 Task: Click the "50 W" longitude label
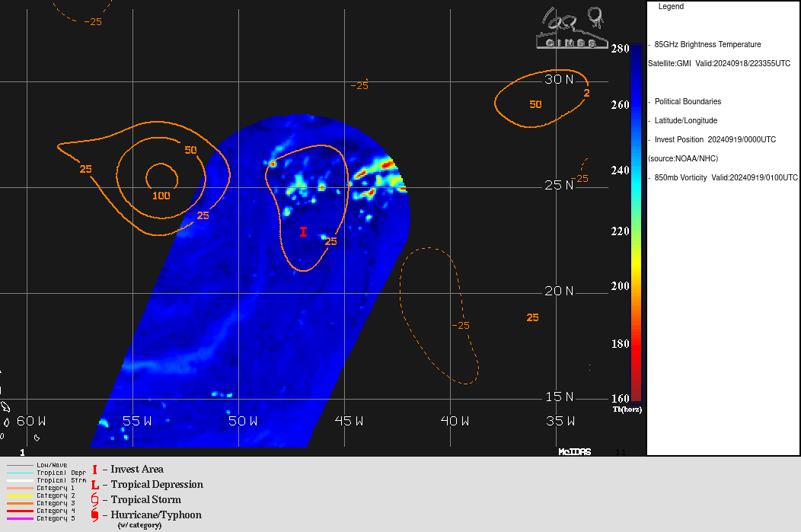pyautogui.click(x=243, y=421)
